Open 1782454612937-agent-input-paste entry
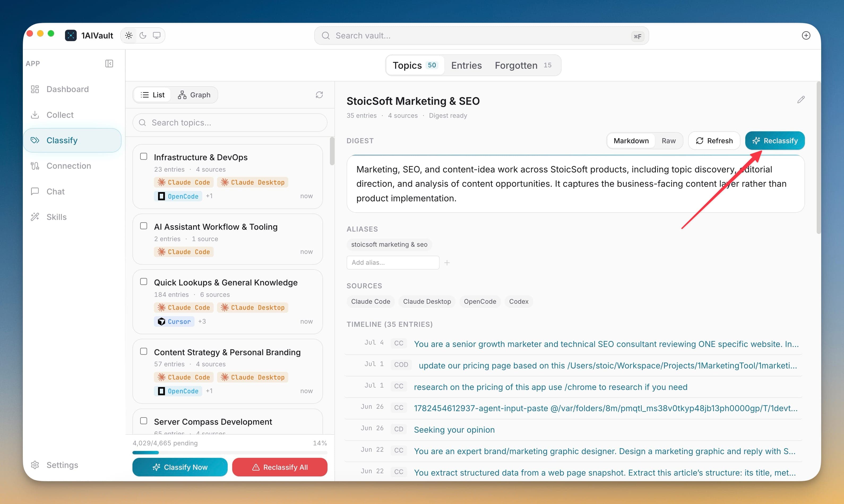Image resolution: width=844 pixels, height=504 pixels. (x=574, y=408)
